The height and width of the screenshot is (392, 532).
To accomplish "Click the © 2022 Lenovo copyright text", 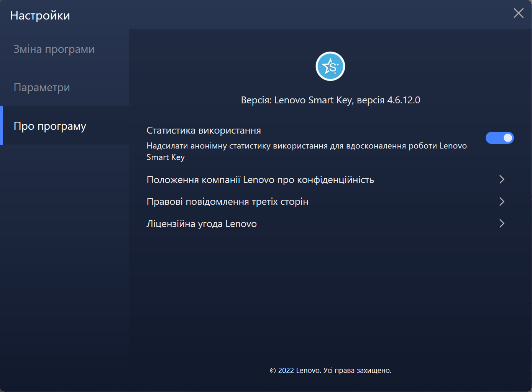I will click(331, 371).
